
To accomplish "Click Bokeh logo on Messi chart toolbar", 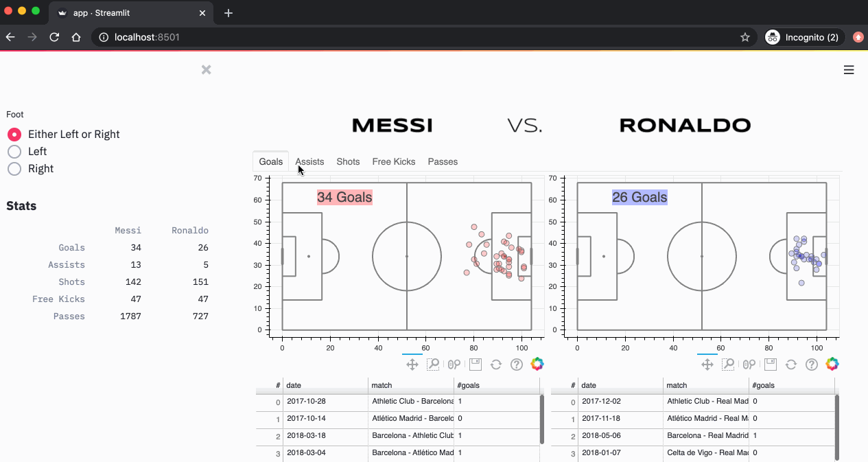I will click(537, 364).
